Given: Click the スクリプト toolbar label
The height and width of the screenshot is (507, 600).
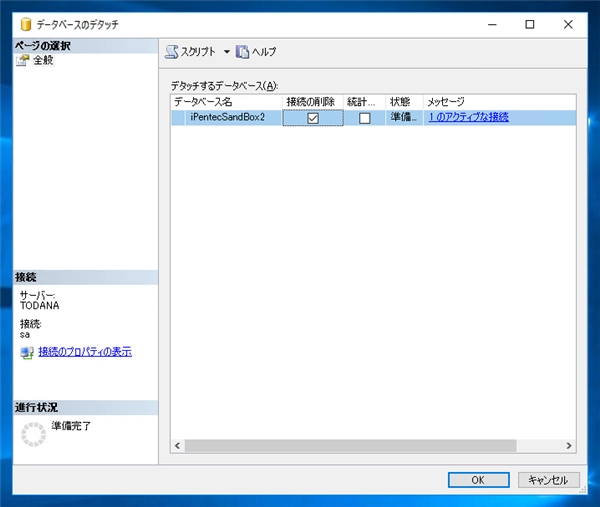Looking at the screenshot, I should pos(198,52).
